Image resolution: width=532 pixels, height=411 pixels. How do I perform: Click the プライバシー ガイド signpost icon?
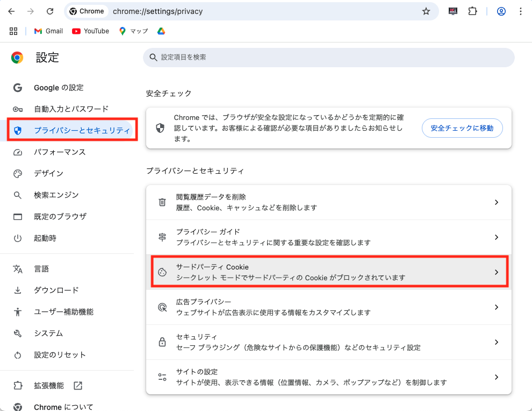pos(162,237)
